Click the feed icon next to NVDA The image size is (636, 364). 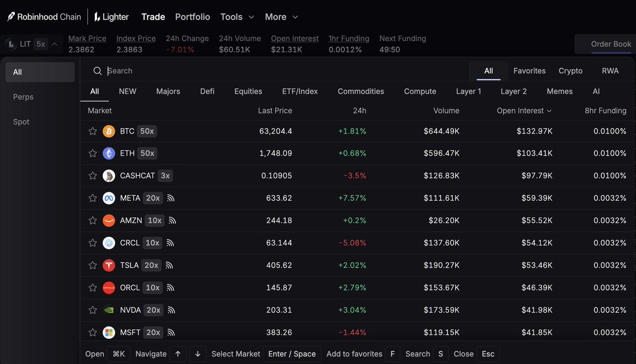tap(171, 310)
